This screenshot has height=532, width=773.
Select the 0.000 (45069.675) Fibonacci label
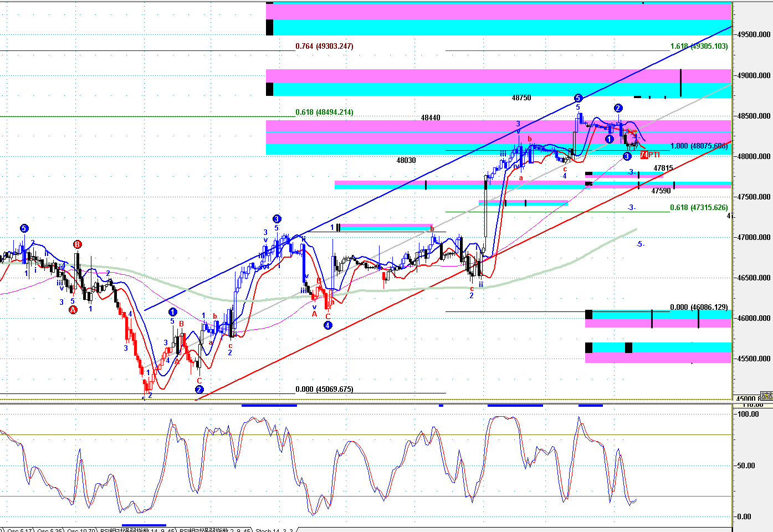[324, 389]
